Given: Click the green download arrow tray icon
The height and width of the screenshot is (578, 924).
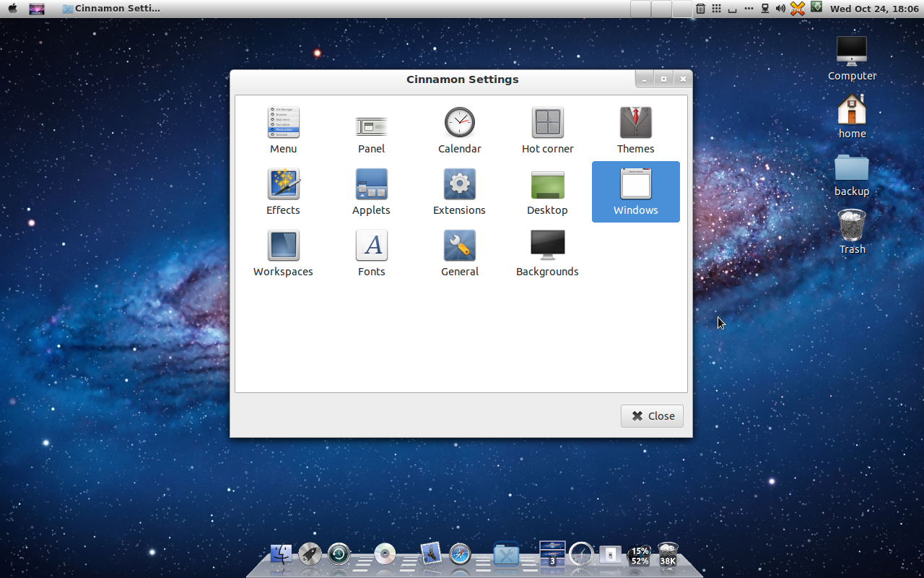Looking at the screenshot, I should [816, 7].
